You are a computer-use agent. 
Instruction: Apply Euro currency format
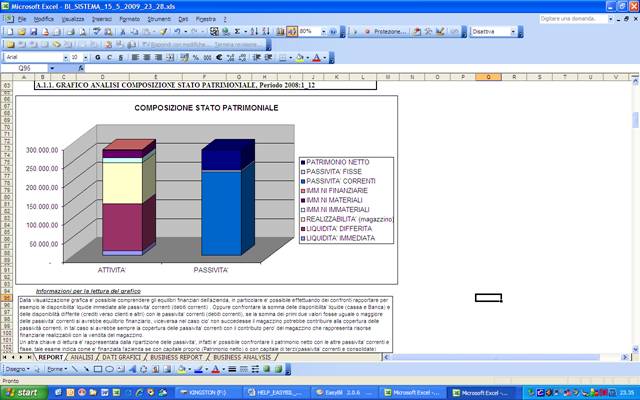point(219,58)
